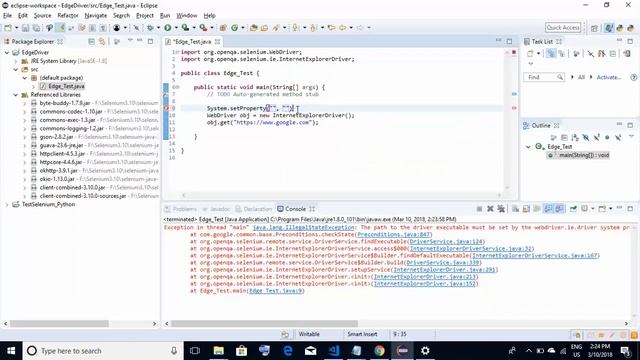640x360 pixels.
Task: Click the Debug bug icon in the toolbar
Action: point(150,28)
